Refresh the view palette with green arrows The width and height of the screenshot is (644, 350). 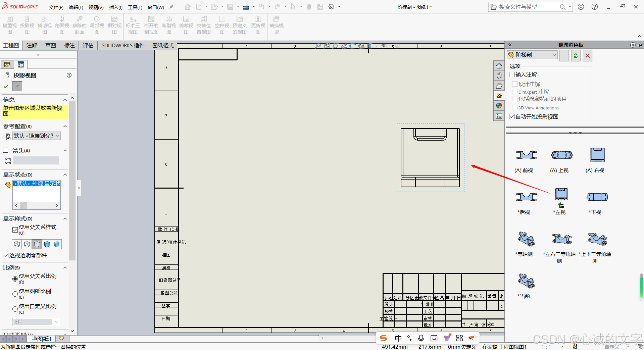(x=576, y=56)
